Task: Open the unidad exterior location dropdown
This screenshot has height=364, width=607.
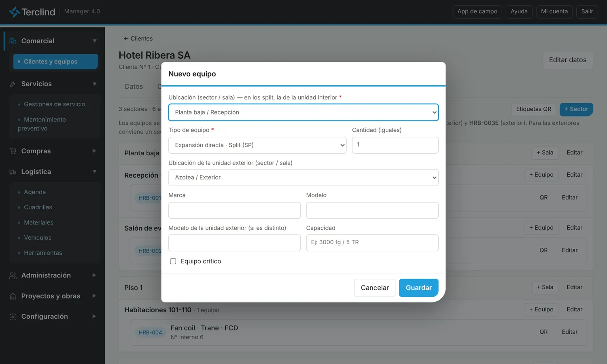Action: click(303, 178)
